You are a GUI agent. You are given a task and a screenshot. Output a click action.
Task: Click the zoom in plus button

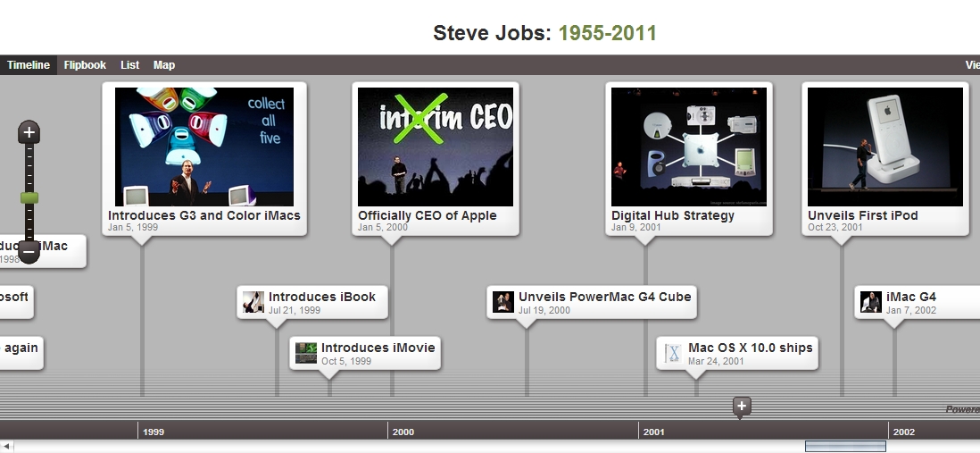(29, 132)
